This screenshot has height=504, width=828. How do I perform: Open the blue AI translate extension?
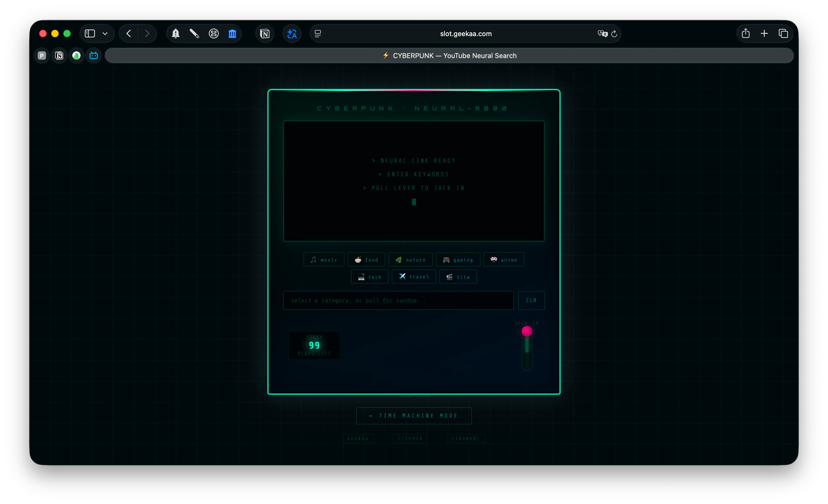292,33
